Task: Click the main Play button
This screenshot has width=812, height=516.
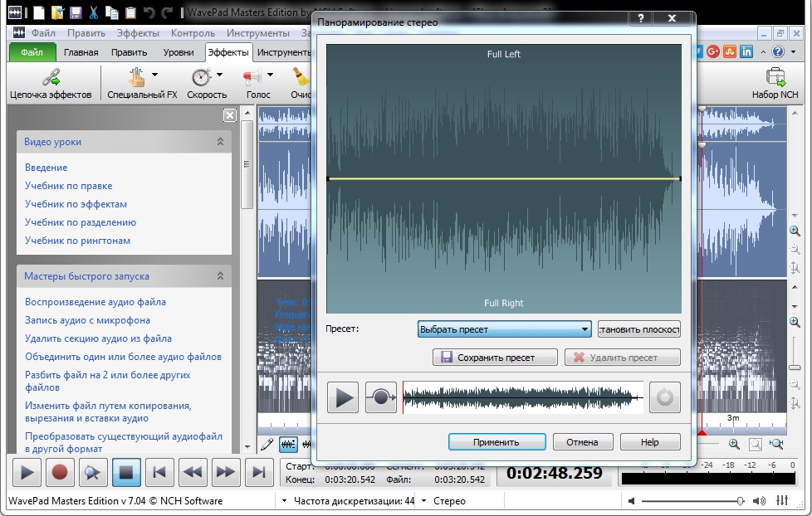Action: (27, 473)
